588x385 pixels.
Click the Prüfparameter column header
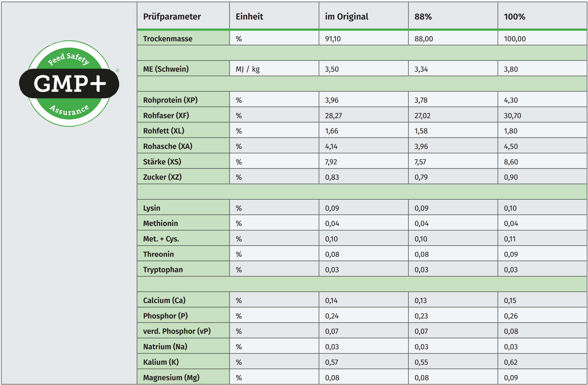(172, 17)
